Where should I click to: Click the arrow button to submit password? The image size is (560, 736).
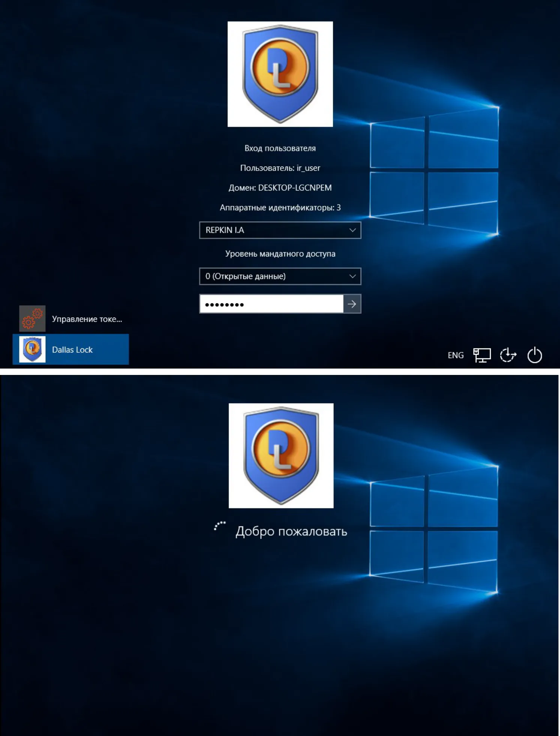352,304
